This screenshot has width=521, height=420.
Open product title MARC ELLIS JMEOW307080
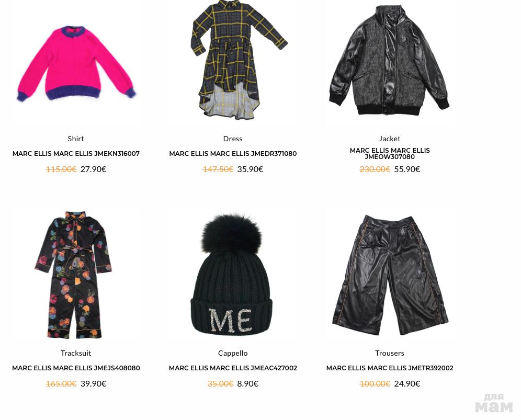pyautogui.click(x=390, y=154)
